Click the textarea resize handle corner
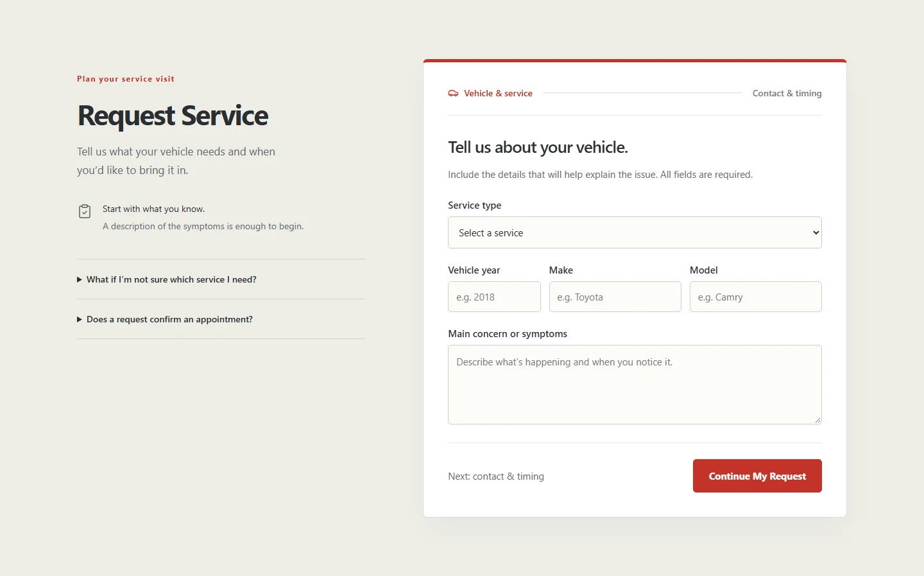Image resolution: width=924 pixels, height=576 pixels. point(817,420)
